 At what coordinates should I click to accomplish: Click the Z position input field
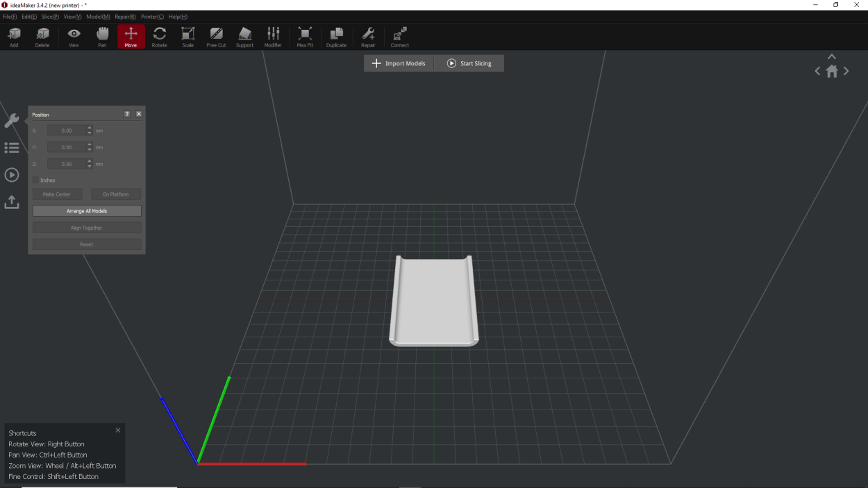pyautogui.click(x=67, y=164)
